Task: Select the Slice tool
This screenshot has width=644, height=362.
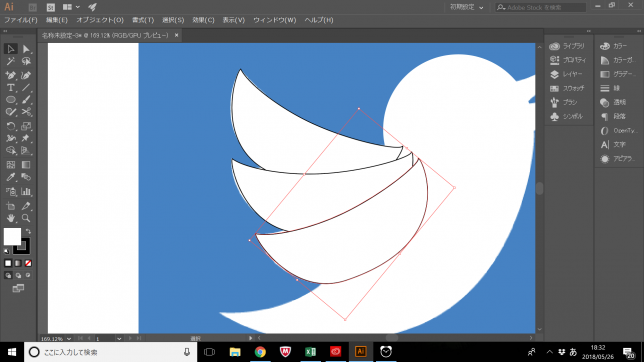Action: point(26,206)
